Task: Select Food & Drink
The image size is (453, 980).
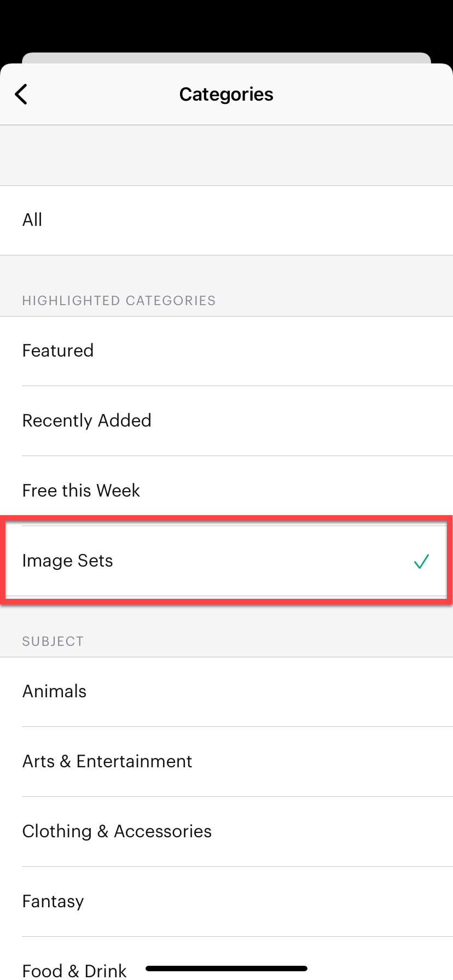Action: [74, 970]
